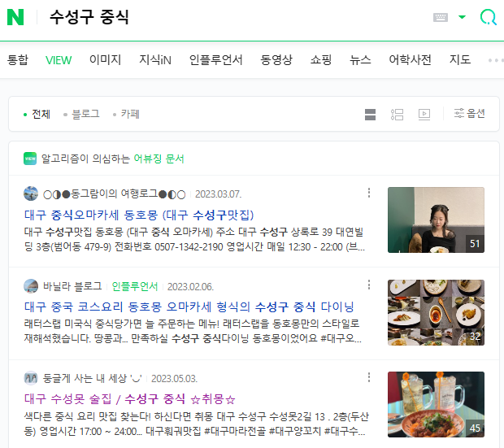Screen dimensions: 504x448
Task: Open the virtual keyboard input icon
Action: 441,17
